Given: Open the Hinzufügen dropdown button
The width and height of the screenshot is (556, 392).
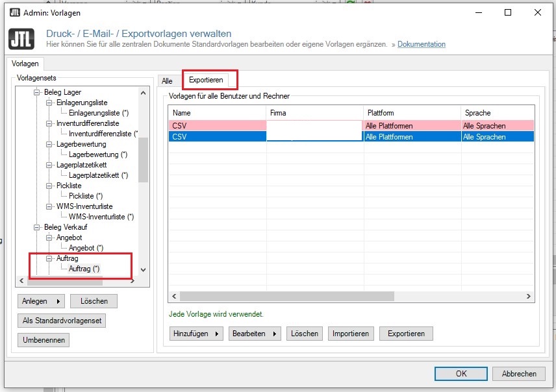Looking at the screenshot, I should [196, 334].
